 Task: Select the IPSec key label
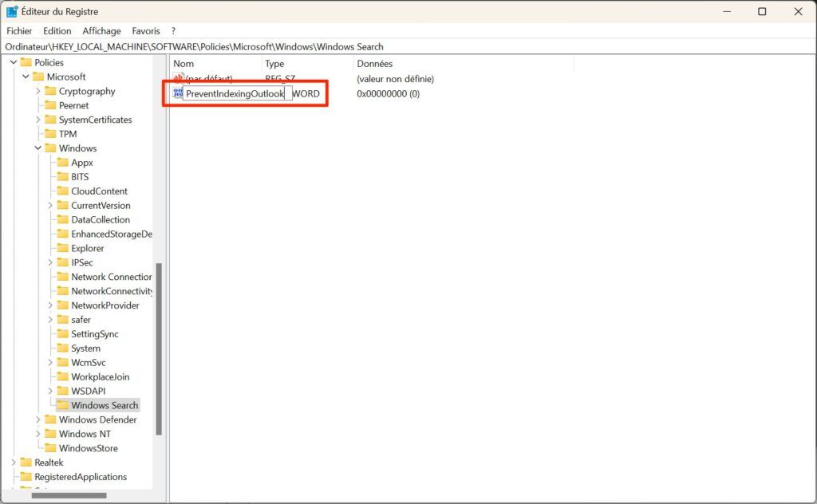click(x=82, y=262)
